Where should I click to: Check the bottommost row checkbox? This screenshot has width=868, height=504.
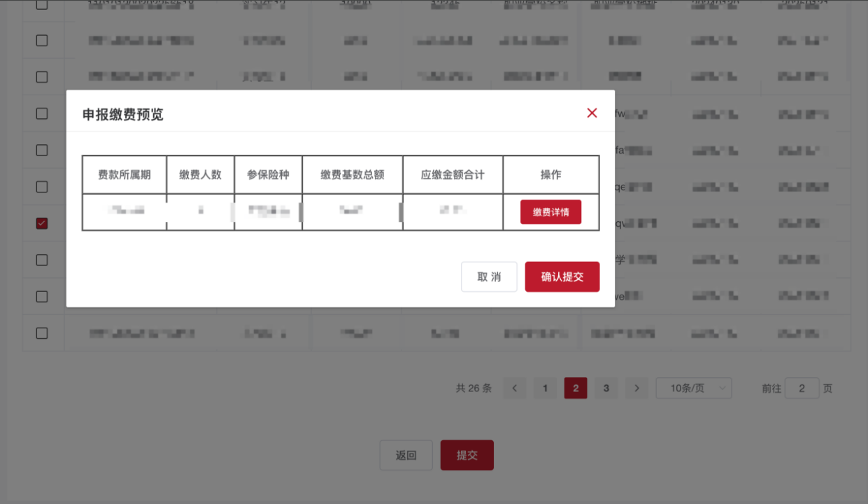click(x=41, y=332)
